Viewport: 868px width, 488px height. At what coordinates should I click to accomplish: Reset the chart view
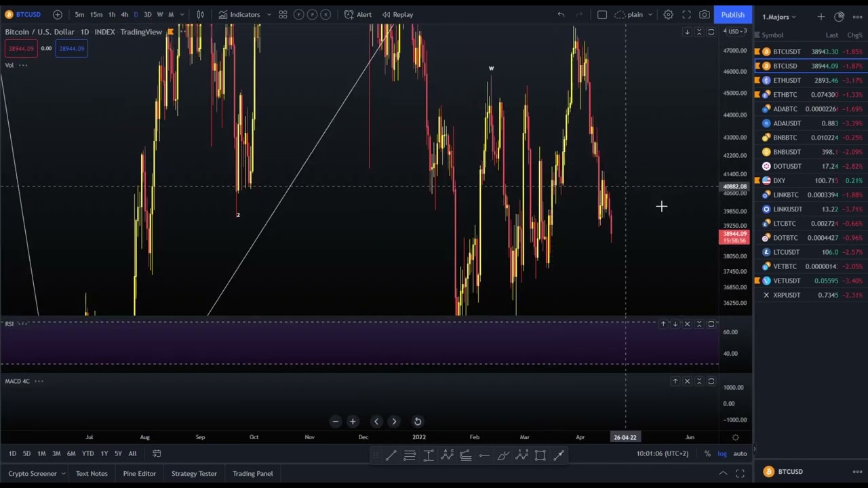tap(418, 422)
